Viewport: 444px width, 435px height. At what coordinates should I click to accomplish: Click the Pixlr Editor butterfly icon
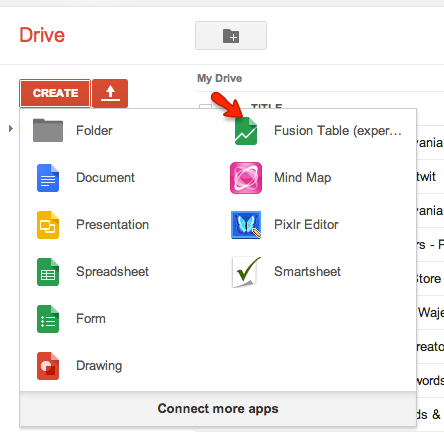pyautogui.click(x=246, y=225)
